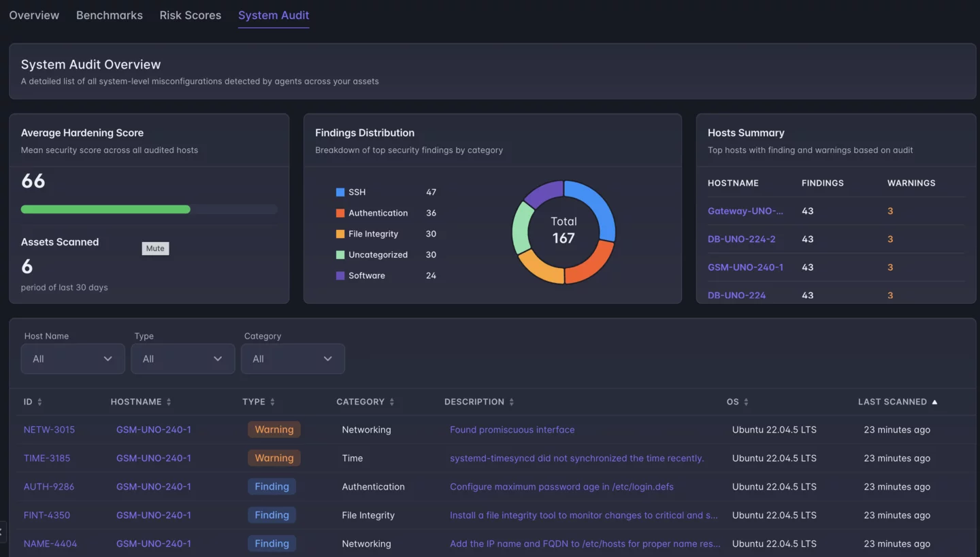This screenshot has height=557, width=980.
Task: Open the Host Name filter dropdown
Action: pyautogui.click(x=73, y=358)
